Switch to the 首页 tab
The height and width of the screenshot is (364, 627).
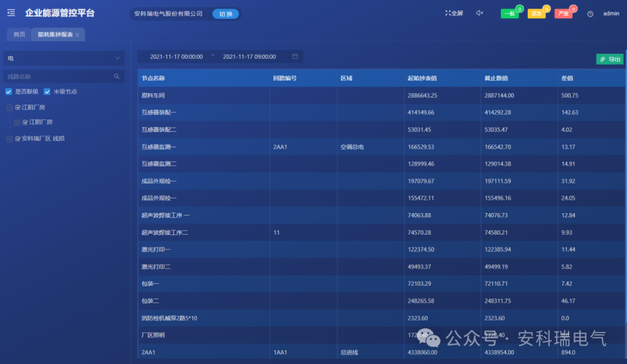point(19,34)
